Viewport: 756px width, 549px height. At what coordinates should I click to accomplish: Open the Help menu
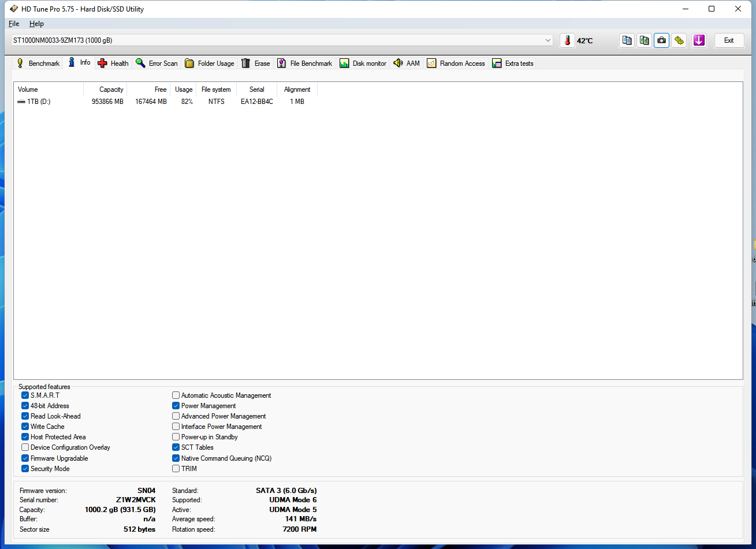(36, 24)
